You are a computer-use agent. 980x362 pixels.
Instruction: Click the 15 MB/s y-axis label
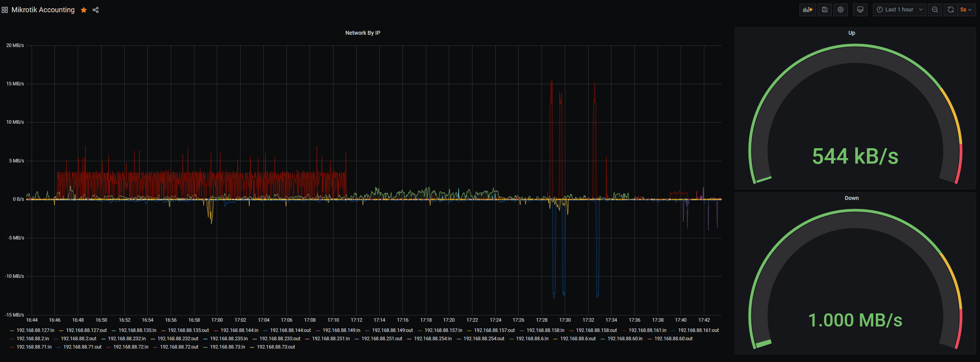tap(15, 84)
